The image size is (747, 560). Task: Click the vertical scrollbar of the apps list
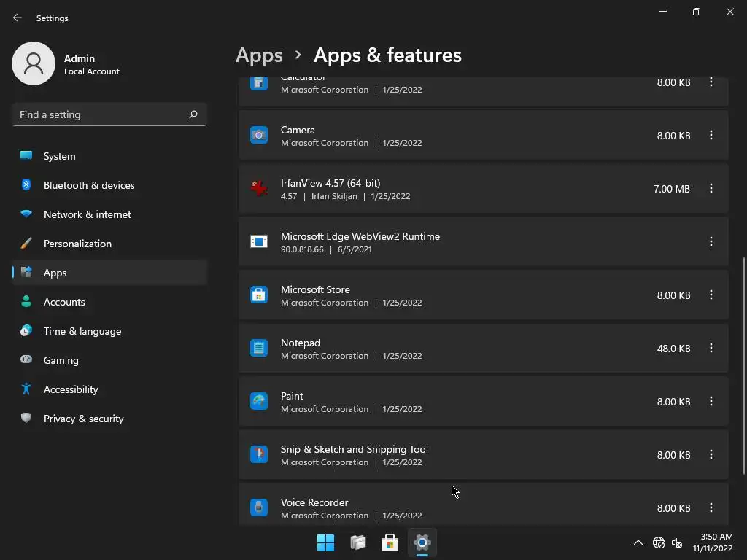coord(743,365)
